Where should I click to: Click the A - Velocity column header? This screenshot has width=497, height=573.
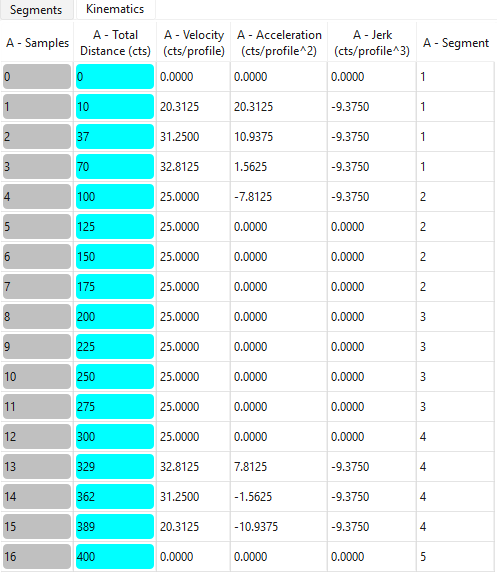(x=194, y=43)
